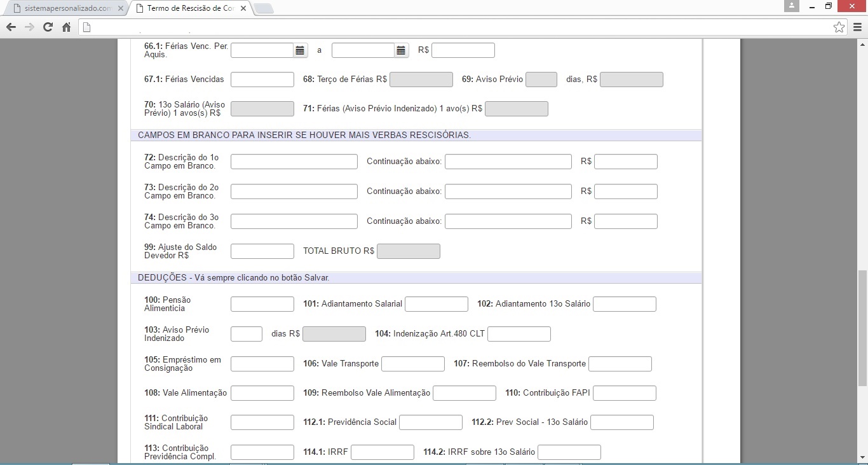This screenshot has height=465, width=868.
Task: Switch to sistemapersonalizado.com tab
Action: (62, 9)
